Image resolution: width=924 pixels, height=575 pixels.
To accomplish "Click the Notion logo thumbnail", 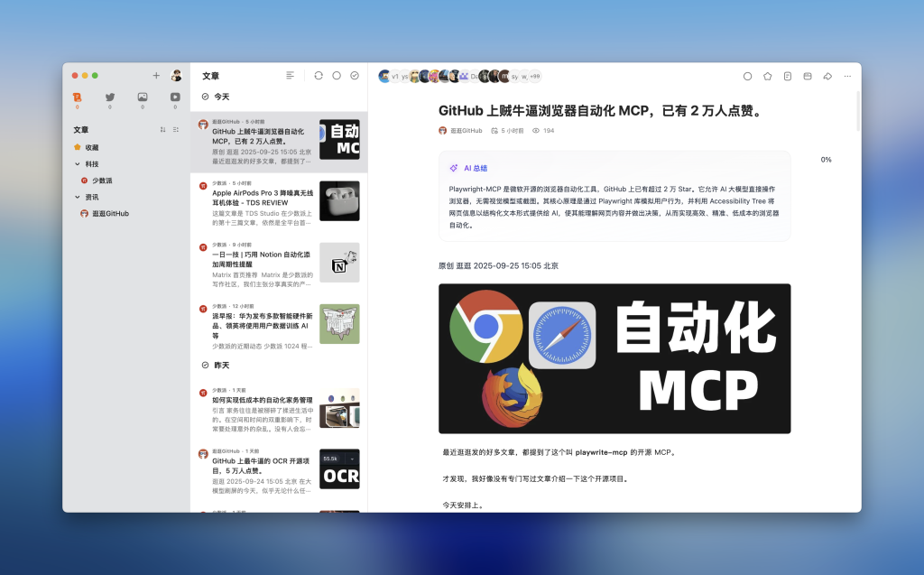I will (x=339, y=263).
